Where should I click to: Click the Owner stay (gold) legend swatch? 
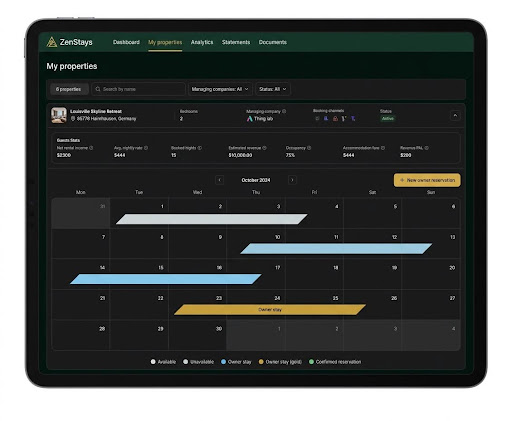tap(261, 362)
